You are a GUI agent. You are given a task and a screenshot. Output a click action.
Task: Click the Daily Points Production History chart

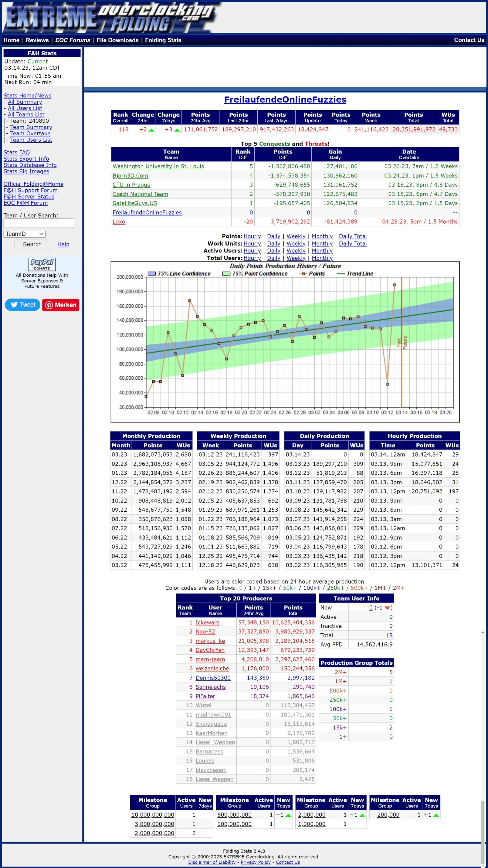click(x=285, y=342)
